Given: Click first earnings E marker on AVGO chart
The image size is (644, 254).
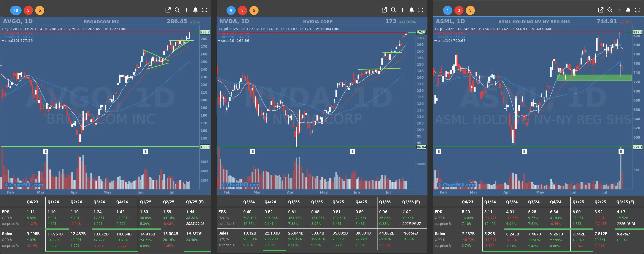Looking at the screenshot, I should coord(45,151).
